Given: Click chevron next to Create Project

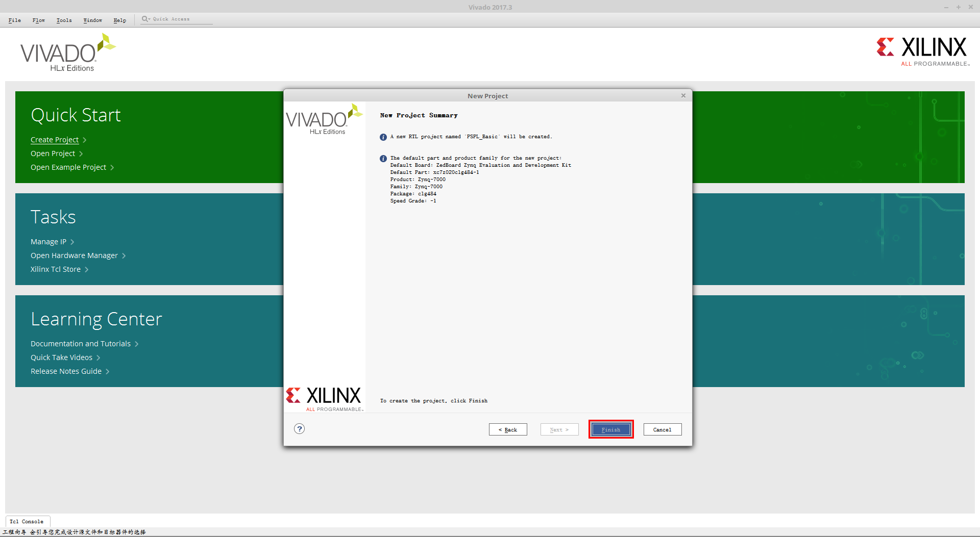Looking at the screenshot, I should tap(85, 140).
